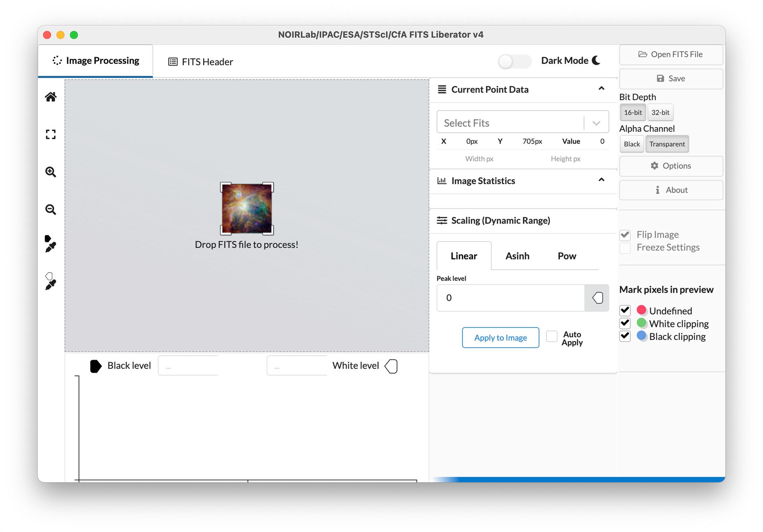This screenshot has width=763, height=532.
Task: Uncheck the Undefined pixels marker
Action: click(x=625, y=310)
